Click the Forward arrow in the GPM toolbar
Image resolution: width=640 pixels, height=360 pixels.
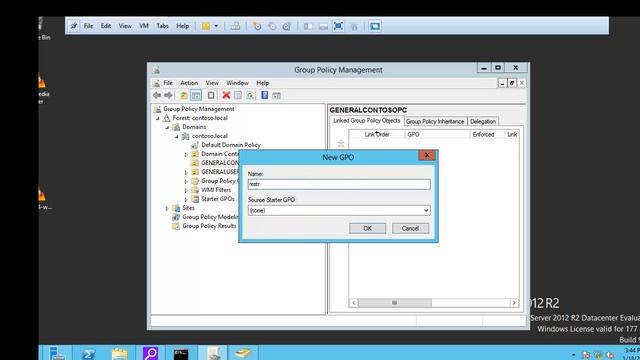[168, 96]
